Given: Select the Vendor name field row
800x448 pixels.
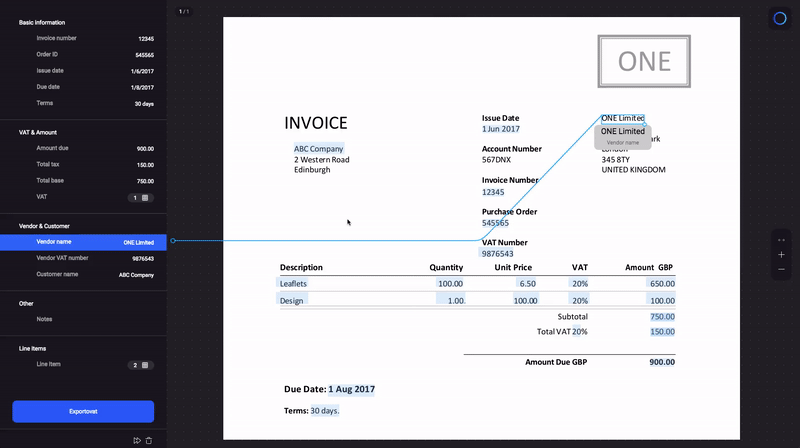Looking at the screenshot, I should coord(83,242).
